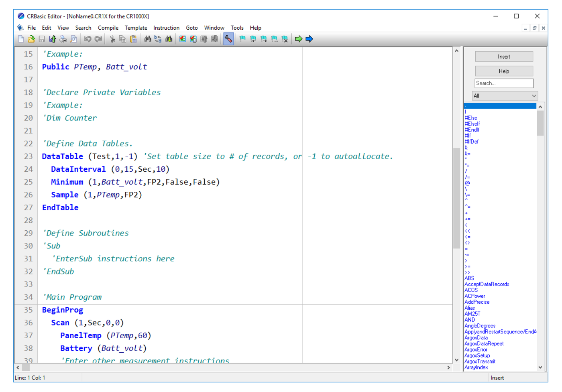Click the instruction list scroll down arrow
Image resolution: width=562 pixels, height=392 pixels.
[540, 367]
